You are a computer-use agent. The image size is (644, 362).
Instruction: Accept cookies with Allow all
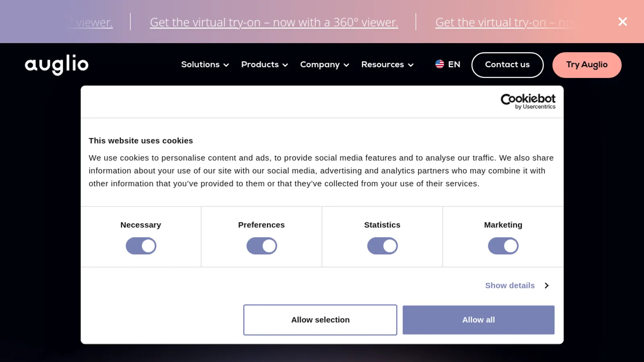[x=479, y=320]
